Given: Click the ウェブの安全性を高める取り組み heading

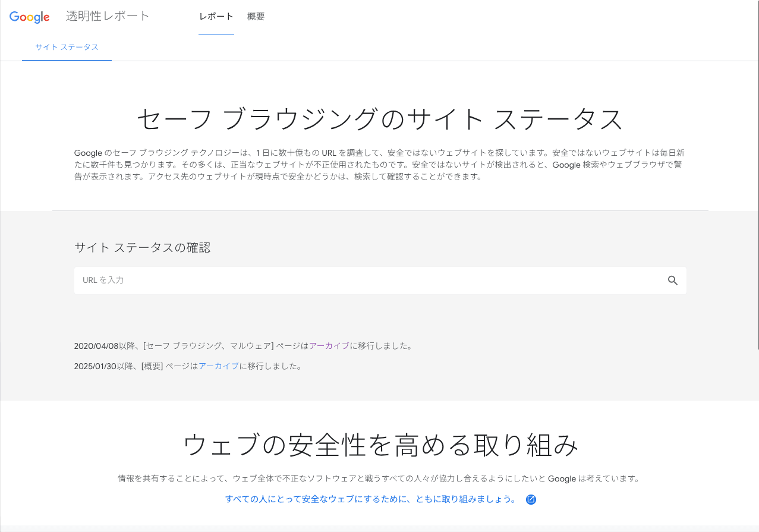Looking at the screenshot, I should point(380,445).
